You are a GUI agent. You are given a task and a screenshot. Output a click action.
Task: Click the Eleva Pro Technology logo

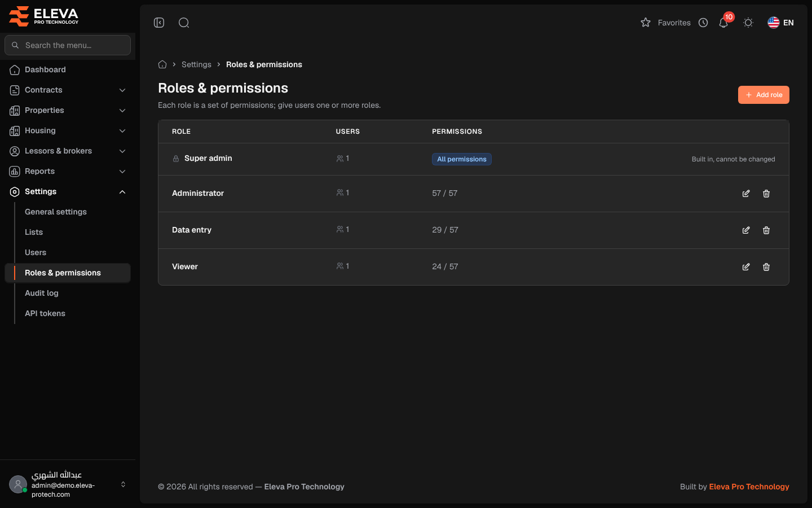click(43, 16)
